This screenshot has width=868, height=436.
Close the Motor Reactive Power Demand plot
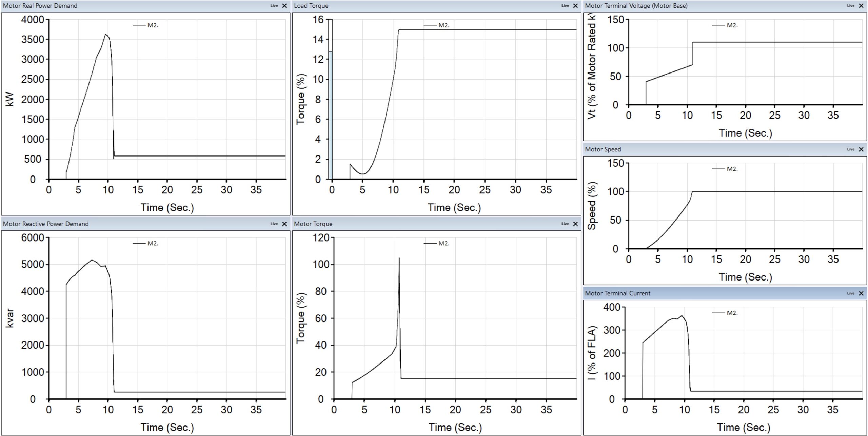(x=284, y=224)
